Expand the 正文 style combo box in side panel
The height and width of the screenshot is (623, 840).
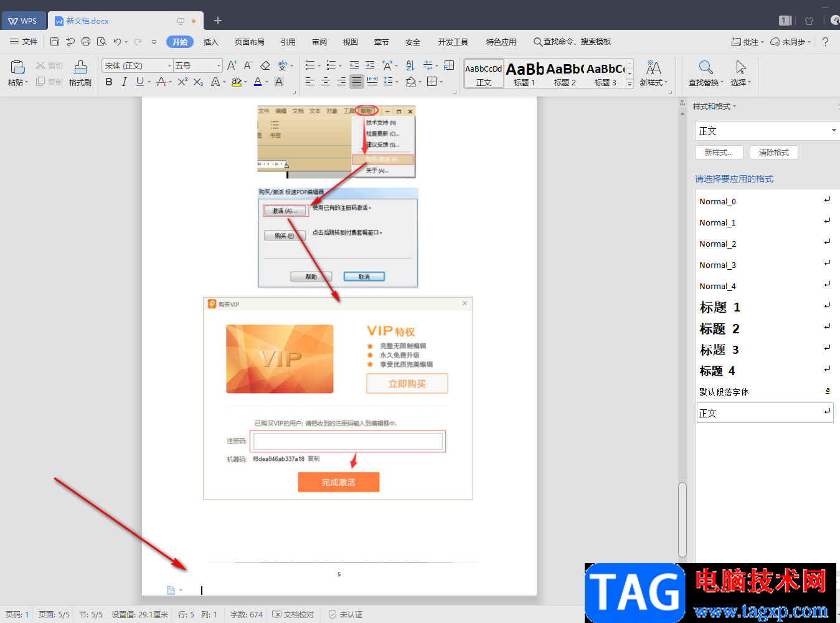[834, 131]
